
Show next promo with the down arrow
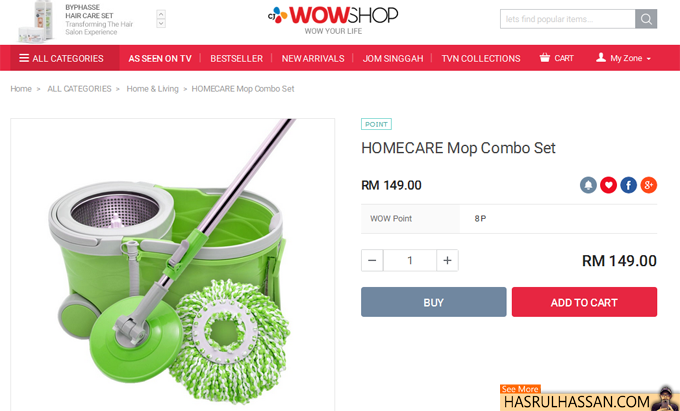coord(161,23)
